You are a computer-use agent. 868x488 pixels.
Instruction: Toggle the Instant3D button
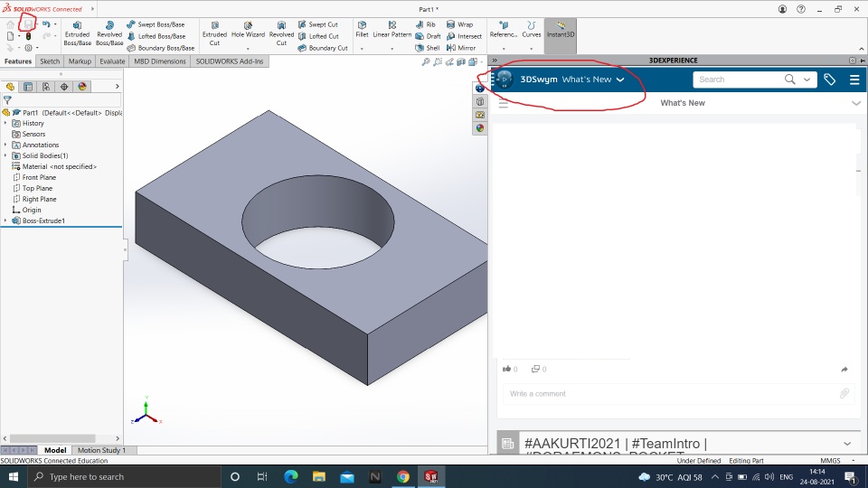click(561, 34)
